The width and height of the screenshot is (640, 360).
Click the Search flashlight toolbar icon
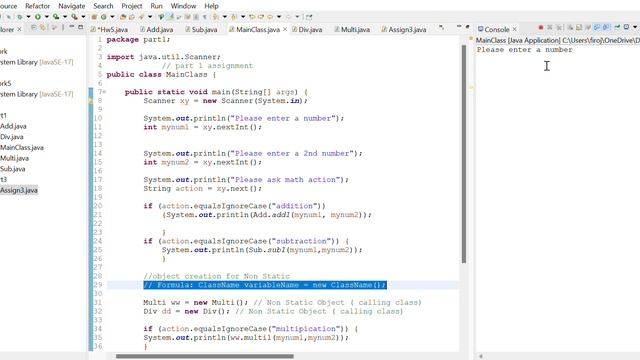point(141,17)
